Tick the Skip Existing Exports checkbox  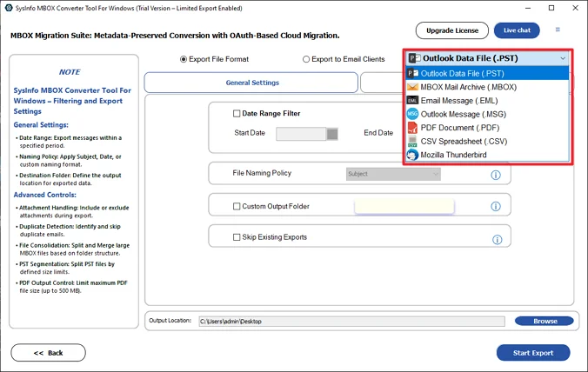tap(237, 237)
